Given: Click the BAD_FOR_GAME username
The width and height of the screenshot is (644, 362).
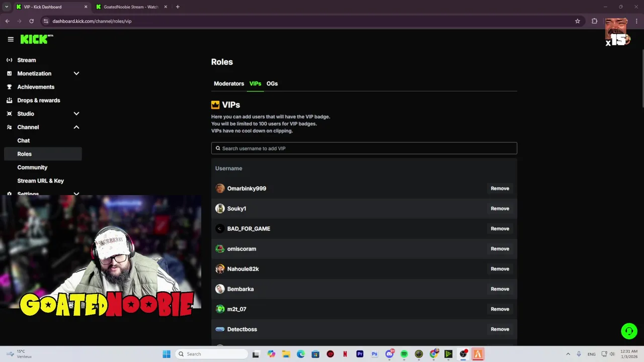Looking at the screenshot, I should pyautogui.click(x=249, y=229).
